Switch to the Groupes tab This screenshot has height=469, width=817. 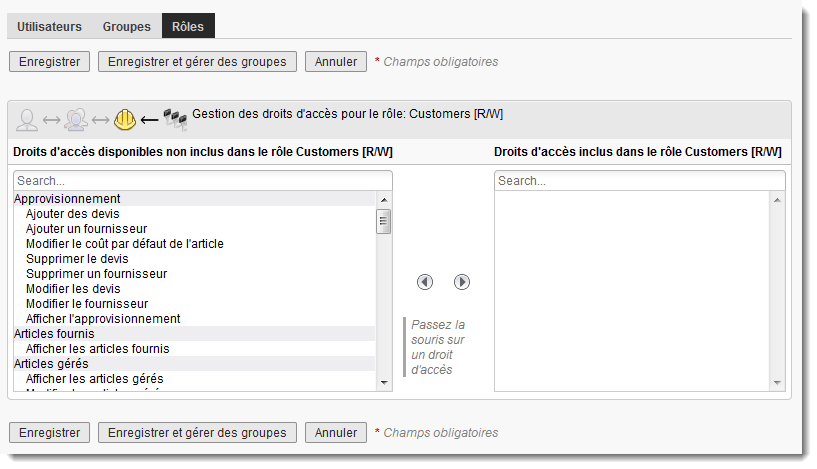pos(127,27)
